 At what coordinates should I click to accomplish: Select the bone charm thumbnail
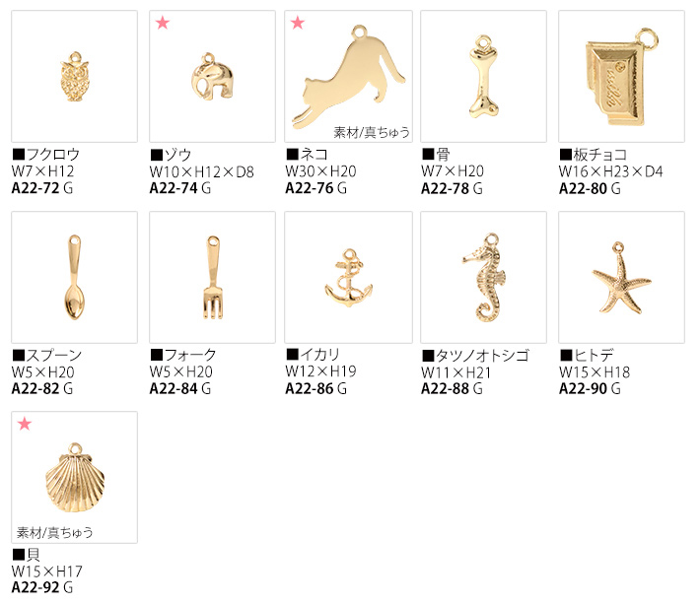coord(483,76)
